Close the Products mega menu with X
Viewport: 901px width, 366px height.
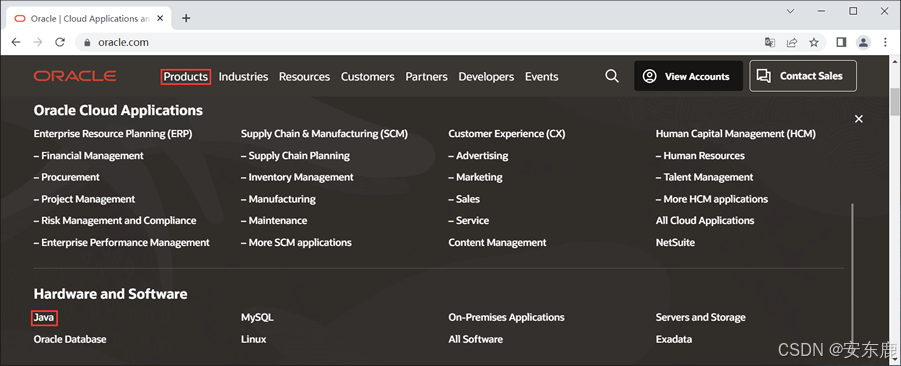[x=858, y=119]
